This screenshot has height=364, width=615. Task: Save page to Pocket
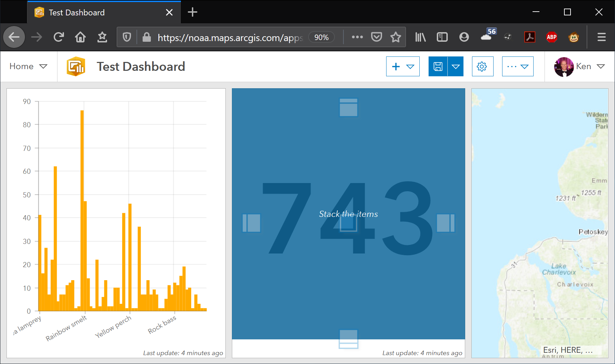377,37
